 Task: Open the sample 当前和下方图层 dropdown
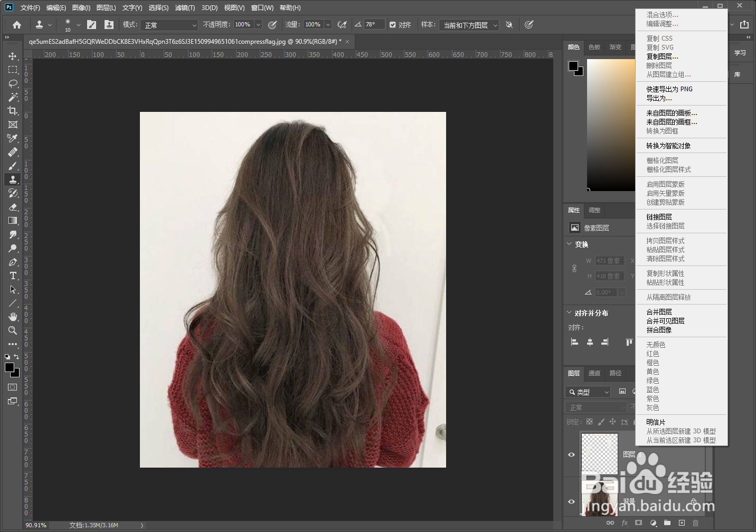tap(470, 25)
